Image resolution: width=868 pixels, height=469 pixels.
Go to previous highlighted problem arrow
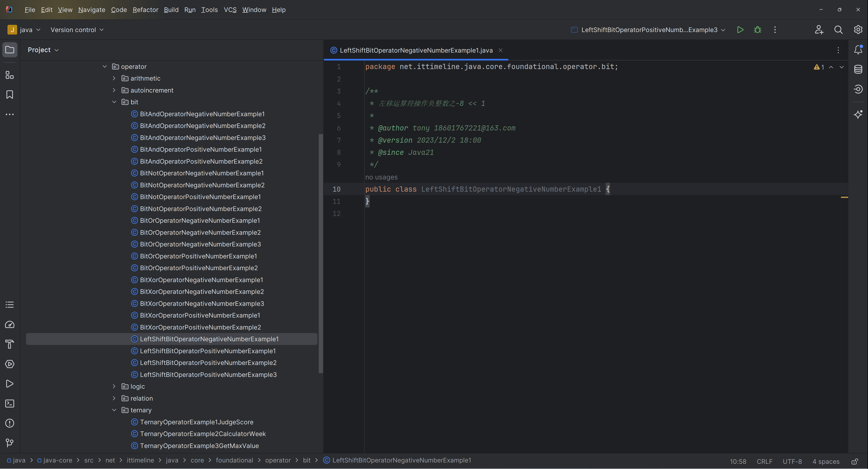coord(831,67)
